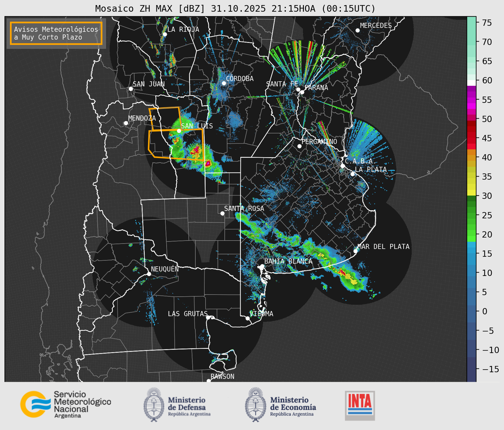Click the 20 dBZ green color band
The height and width of the screenshot is (430, 504).
[471, 234]
